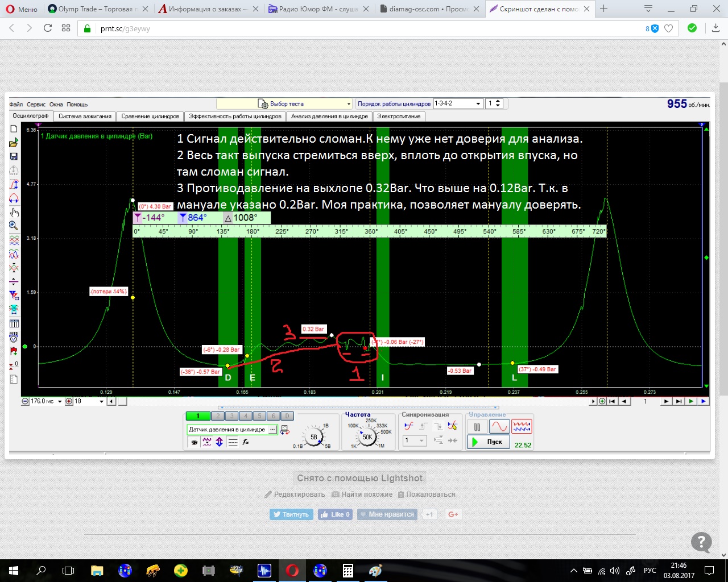Toggle channel 3 button
The image size is (728, 582).
231,416
